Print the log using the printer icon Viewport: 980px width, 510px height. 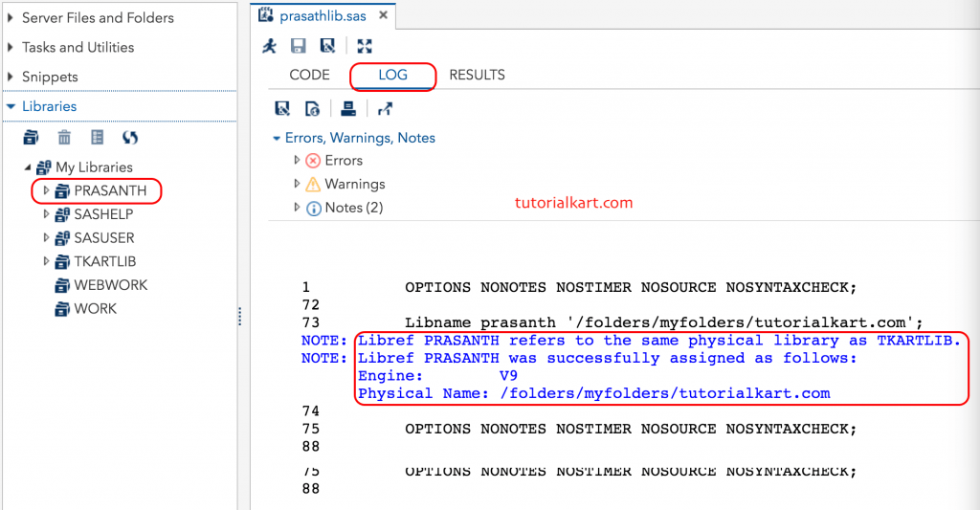pyautogui.click(x=348, y=109)
